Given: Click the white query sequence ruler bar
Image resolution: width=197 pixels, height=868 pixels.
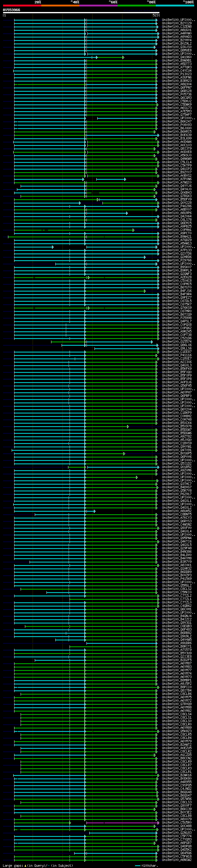Looking at the screenshot, I should pos(81,13).
